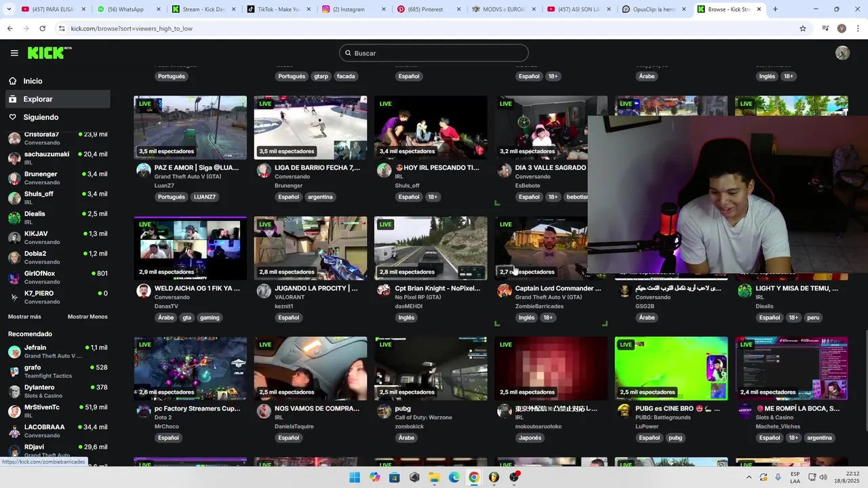This screenshot has width=868, height=488.
Task: Open MrStivenTc in Recomendado list
Action: [58, 411]
